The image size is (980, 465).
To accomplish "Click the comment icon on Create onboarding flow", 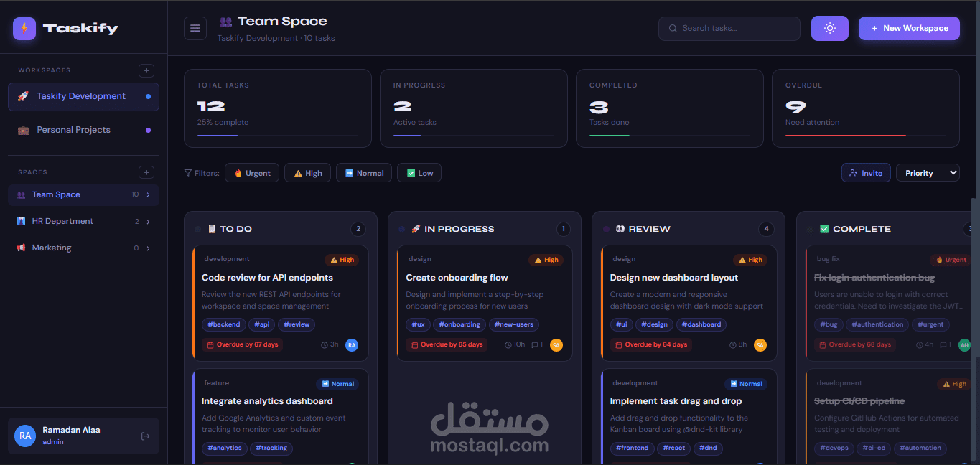I will click(536, 345).
